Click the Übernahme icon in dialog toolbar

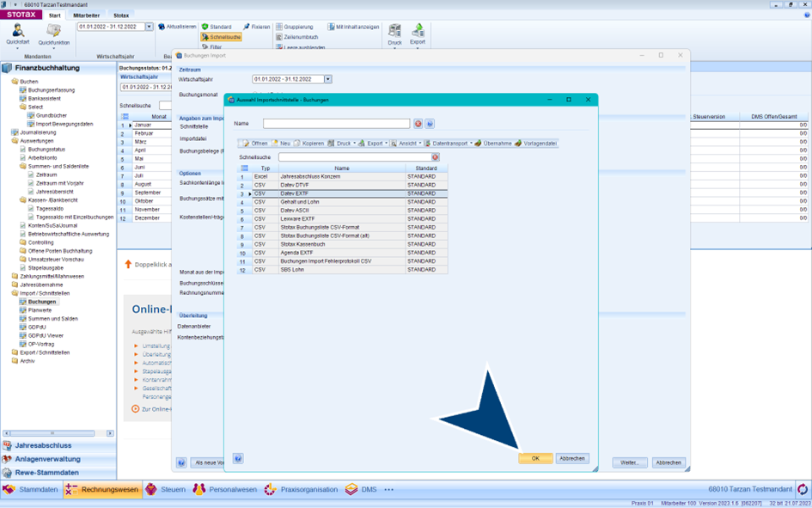479,144
